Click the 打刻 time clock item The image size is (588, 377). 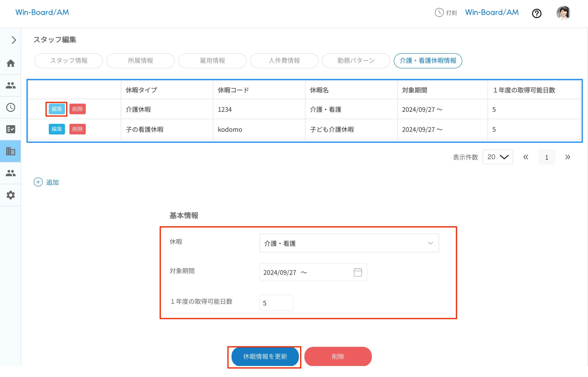pos(446,12)
